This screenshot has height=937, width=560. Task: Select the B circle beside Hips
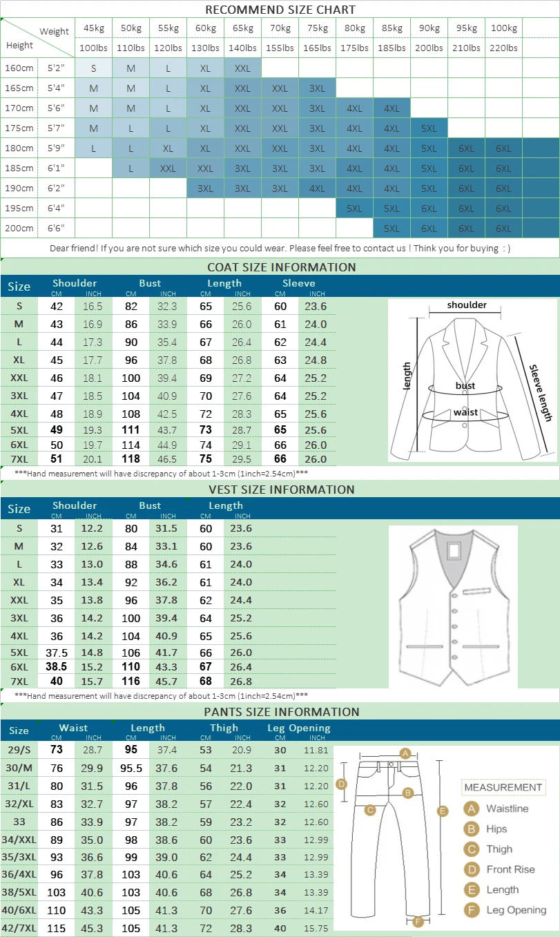click(472, 829)
